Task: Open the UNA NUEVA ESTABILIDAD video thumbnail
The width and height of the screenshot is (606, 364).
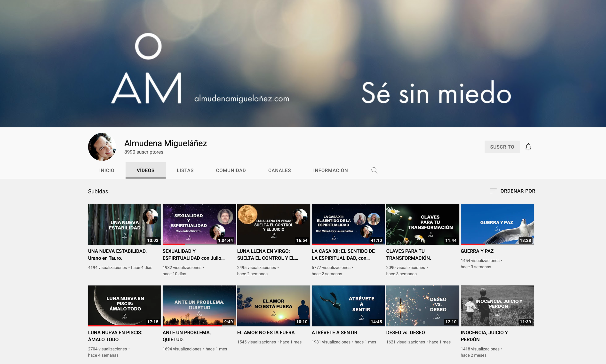Action: click(x=125, y=225)
